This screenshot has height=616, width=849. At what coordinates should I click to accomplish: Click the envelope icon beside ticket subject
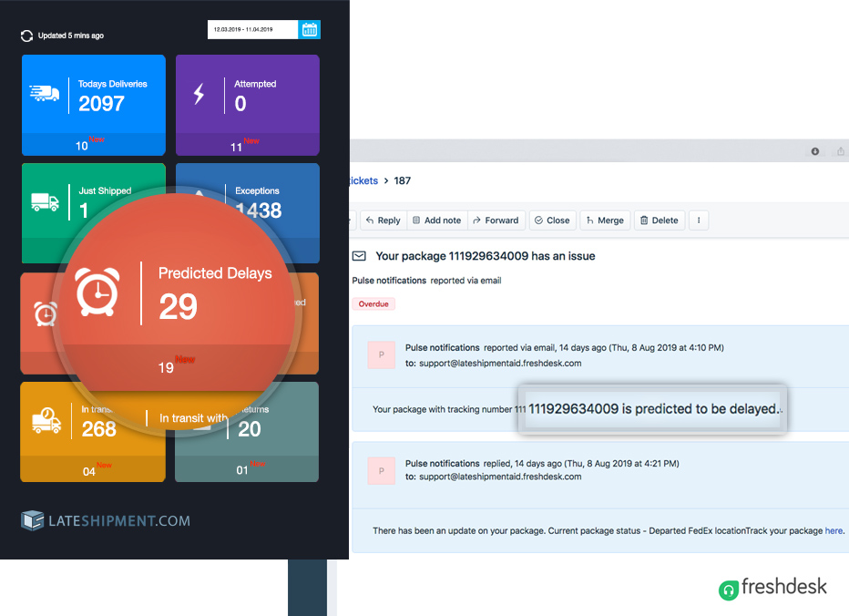359,256
